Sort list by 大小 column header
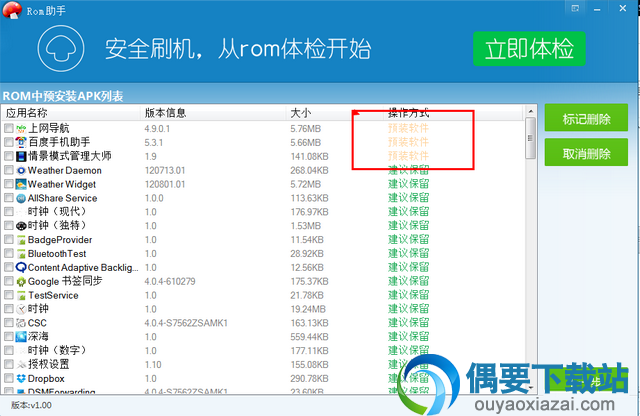 tap(334, 113)
